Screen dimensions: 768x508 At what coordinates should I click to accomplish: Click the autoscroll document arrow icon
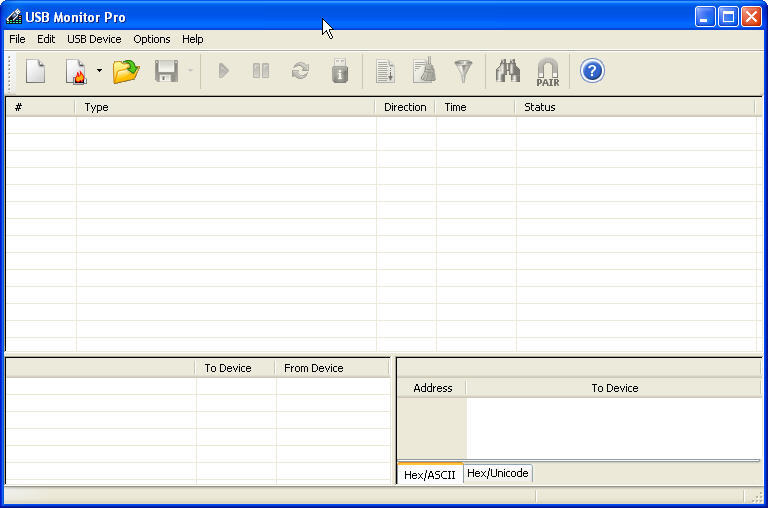point(386,72)
